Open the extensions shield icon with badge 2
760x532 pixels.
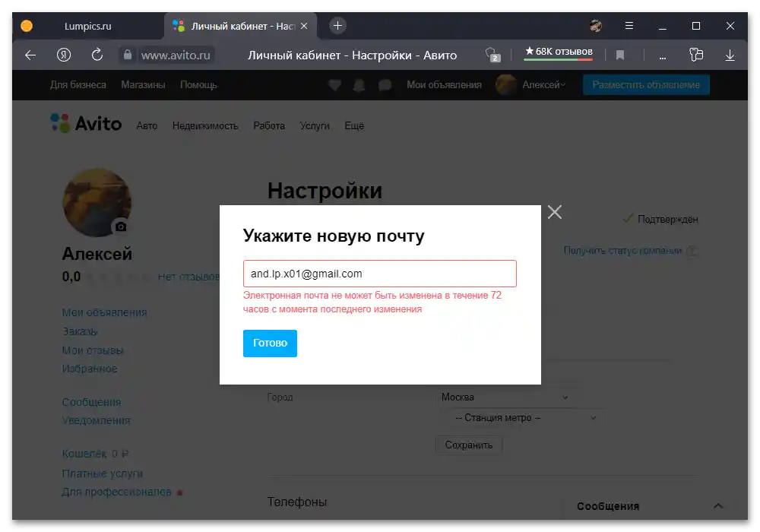coord(492,55)
